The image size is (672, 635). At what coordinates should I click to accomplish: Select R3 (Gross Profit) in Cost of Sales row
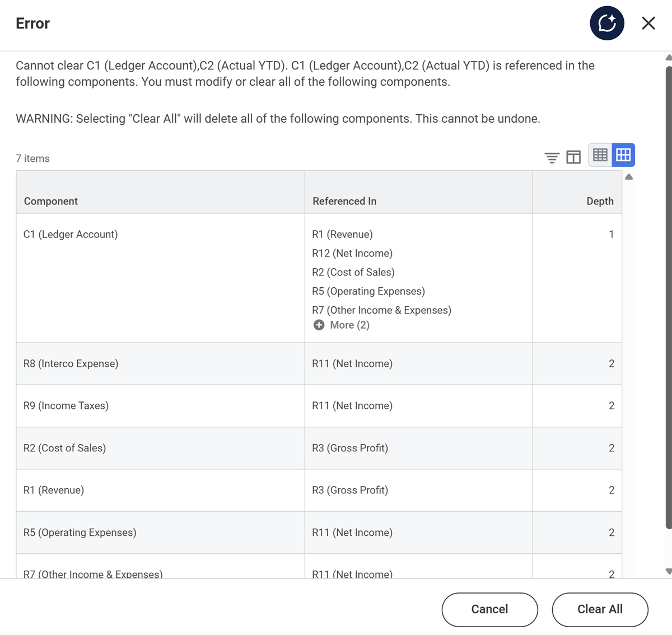350,448
